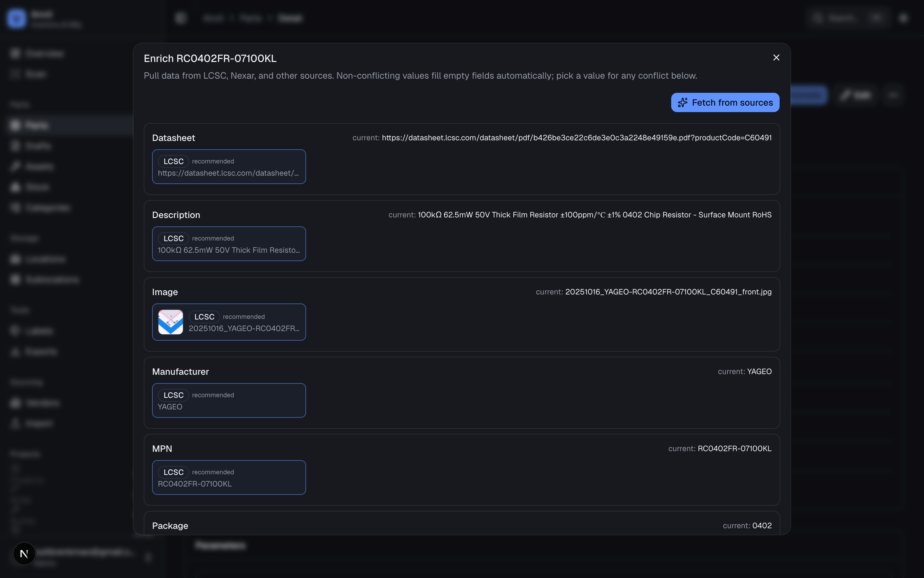Click the Fetch from sources button
The image size is (924, 578).
[725, 102]
